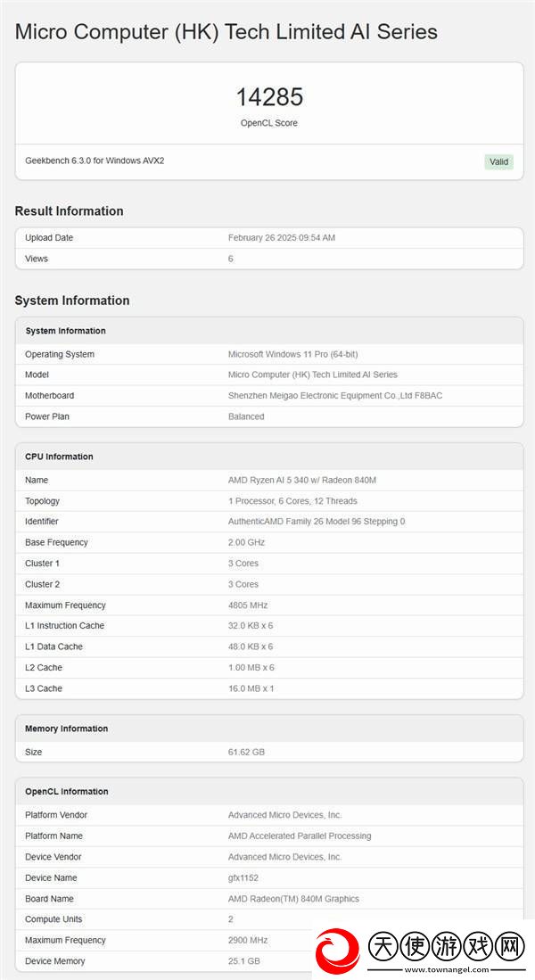Screen dimensions: 535x980
Task: Click the 14285 OpenCL score number
Action: point(269,97)
